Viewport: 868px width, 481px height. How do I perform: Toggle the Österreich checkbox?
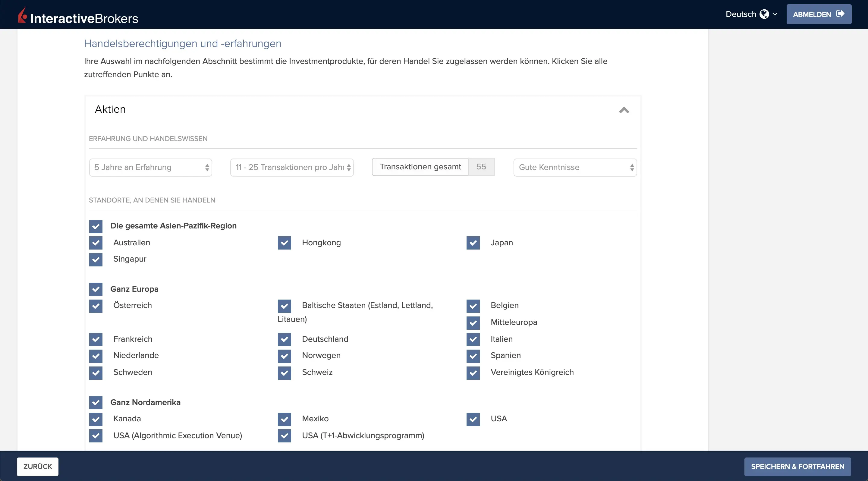point(96,306)
